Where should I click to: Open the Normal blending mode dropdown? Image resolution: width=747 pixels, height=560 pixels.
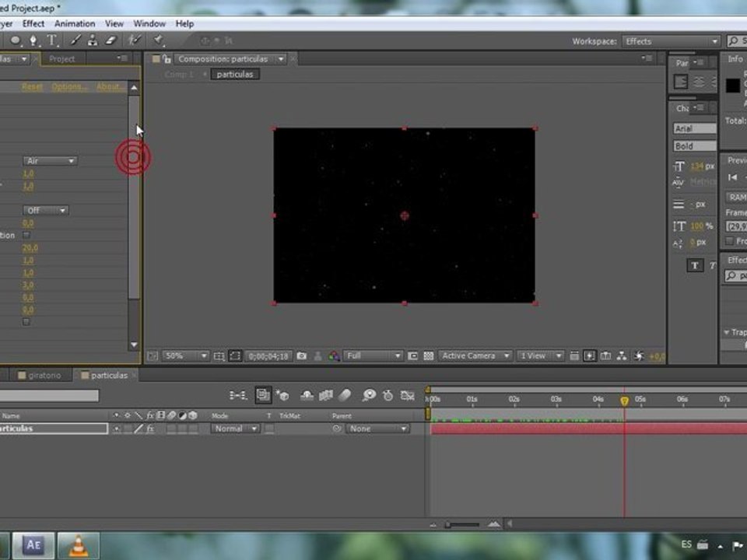[235, 429]
